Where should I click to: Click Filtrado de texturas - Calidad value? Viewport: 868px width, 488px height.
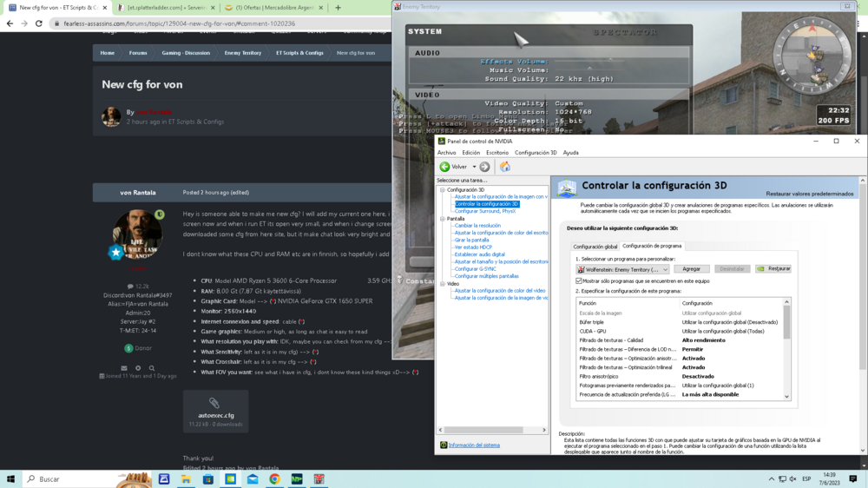point(703,340)
